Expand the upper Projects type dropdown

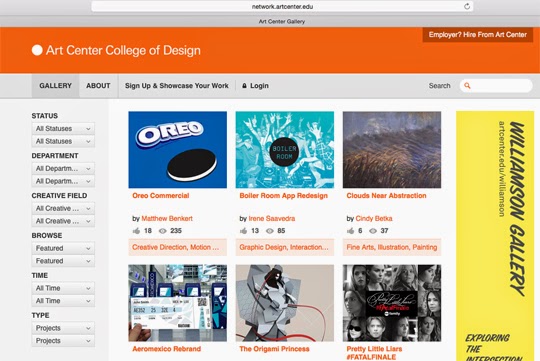pos(63,328)
